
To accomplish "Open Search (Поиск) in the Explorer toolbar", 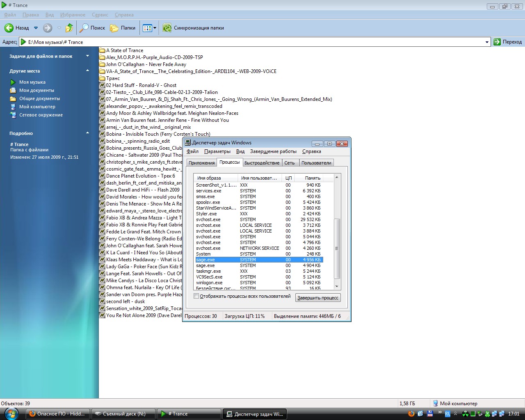I will [x=92, y=28].
